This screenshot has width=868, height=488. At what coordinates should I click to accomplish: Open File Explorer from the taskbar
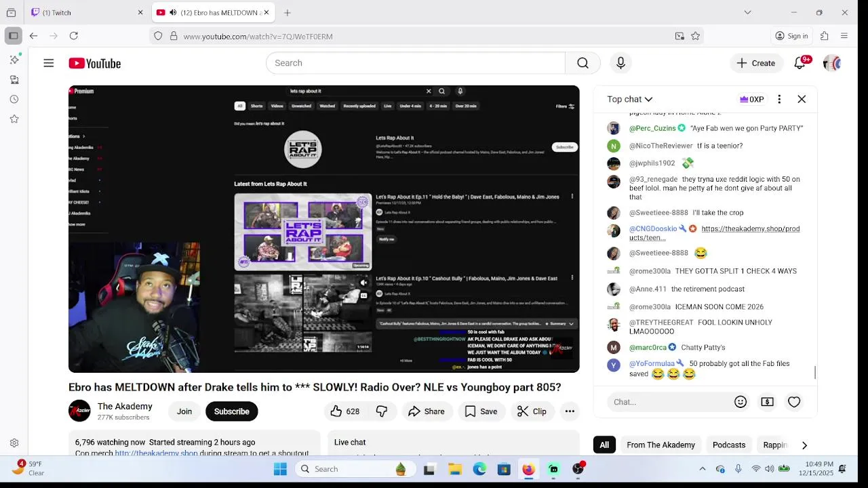pos(455,469)
